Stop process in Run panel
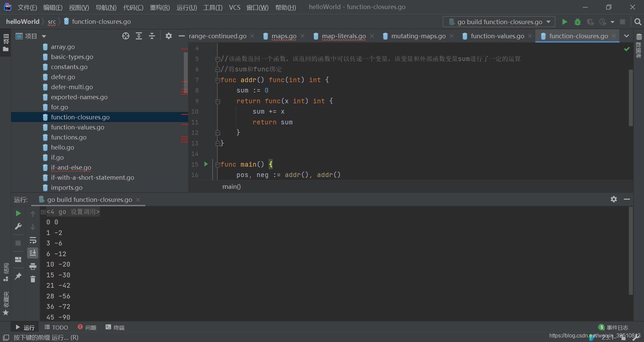 [x=18, y=243]
